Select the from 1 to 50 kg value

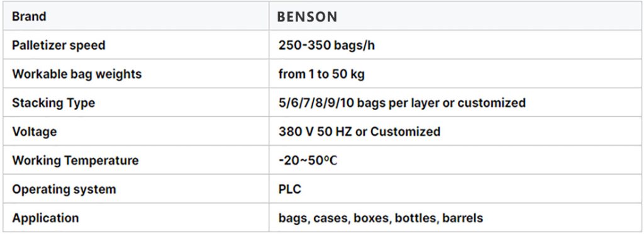tap(321, 74)
